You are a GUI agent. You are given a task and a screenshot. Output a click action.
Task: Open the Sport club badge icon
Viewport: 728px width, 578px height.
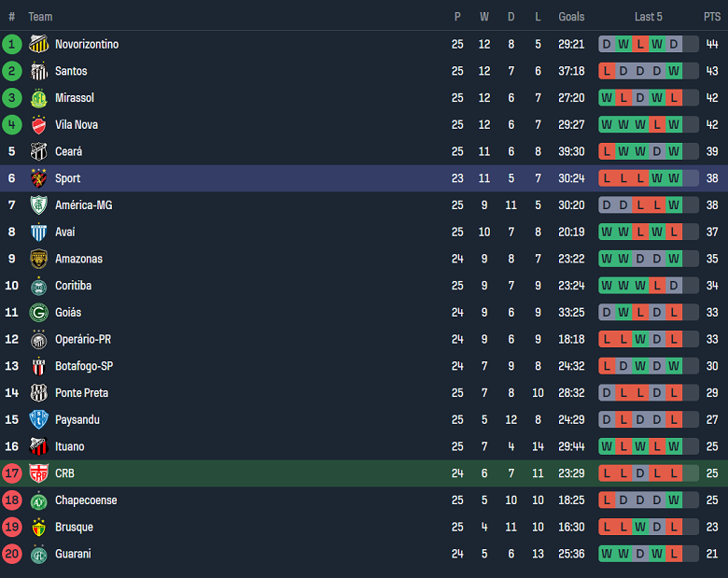tap(38, 178)
